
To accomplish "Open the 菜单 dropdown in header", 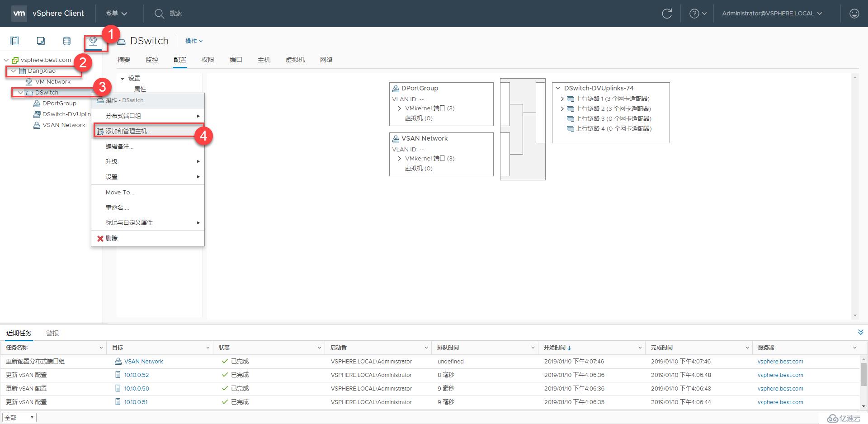I will click(117, 14).
